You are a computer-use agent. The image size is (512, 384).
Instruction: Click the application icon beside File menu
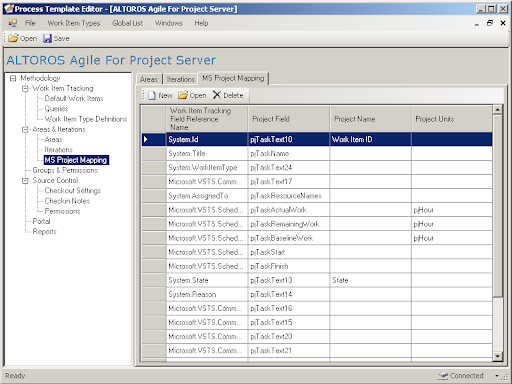pyautogui.click(x=13, y=23)
